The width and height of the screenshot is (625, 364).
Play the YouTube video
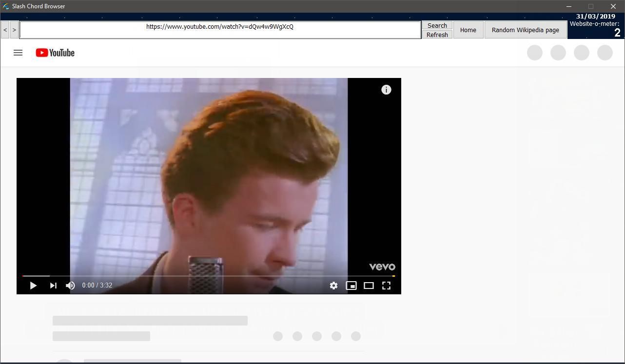click(33, 286)
